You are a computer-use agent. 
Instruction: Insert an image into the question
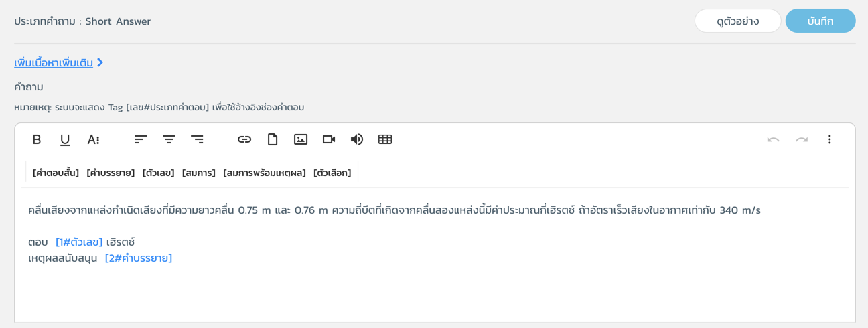(301, 139)
